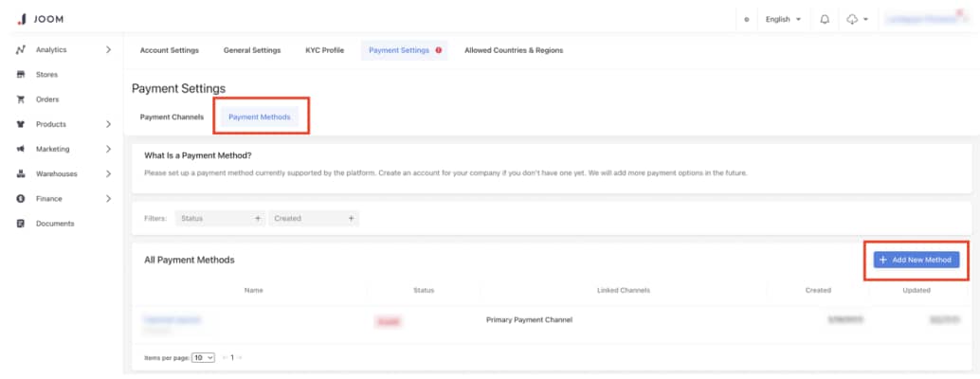The width and height of the screenshot is (980, 379).
Task: Expand the Finance sidebar submenu
Action: [108, 199]
